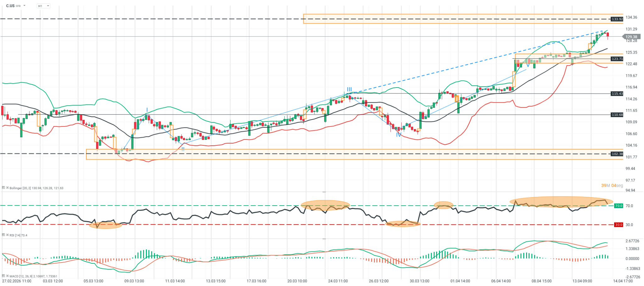Select the 133.92 resistance level label
This screenshot has width=644, height=286.
pyautogui.click(x=617, y=19)
